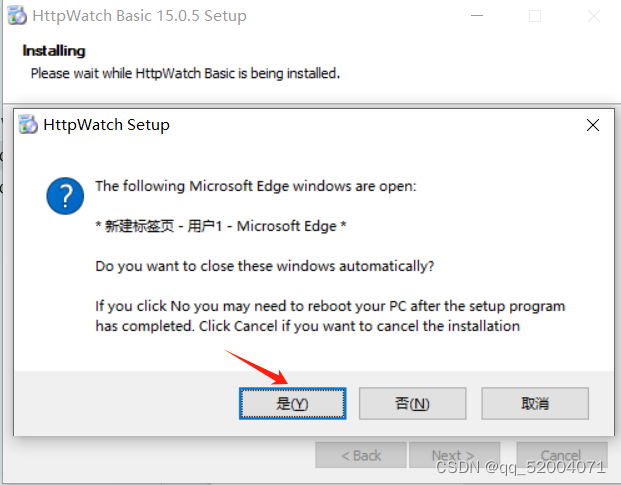Image resolution: width=621 pixels, height=485 pixels.
Task: Close the HttpWatch Setup dialog with X
Action: 592,125
